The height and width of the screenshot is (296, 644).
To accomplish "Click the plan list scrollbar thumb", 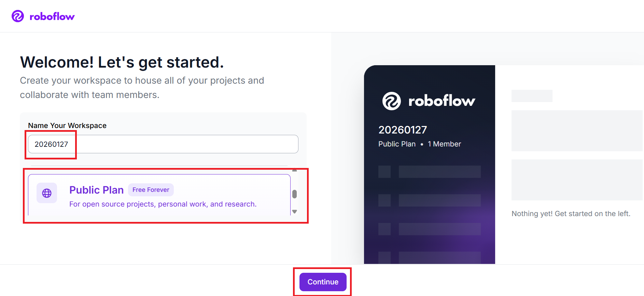I will pyautogui.click(x=294, y=194).
